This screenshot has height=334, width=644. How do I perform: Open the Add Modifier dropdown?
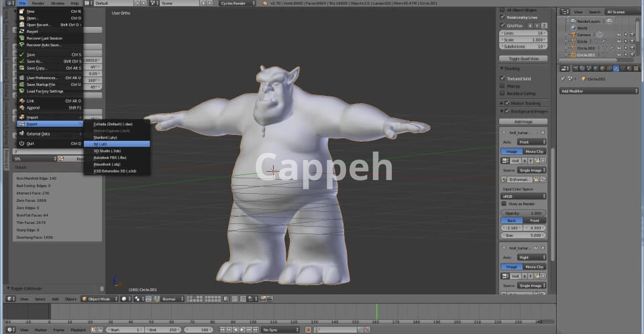(599, 91)
